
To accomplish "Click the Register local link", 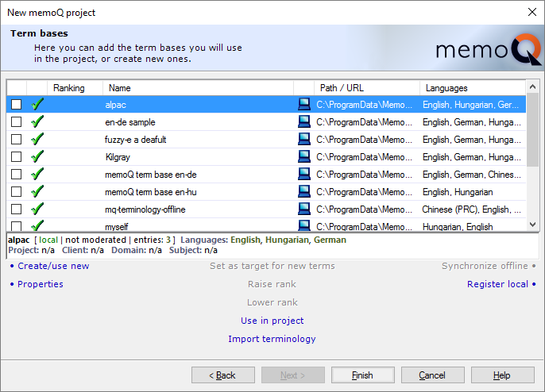I will (x=497, y=284).
